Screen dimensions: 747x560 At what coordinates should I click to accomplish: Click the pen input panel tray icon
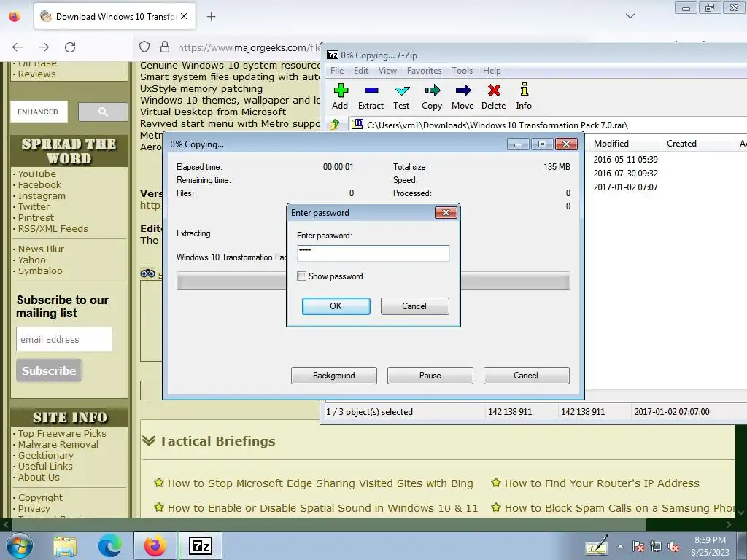point(597,545)
